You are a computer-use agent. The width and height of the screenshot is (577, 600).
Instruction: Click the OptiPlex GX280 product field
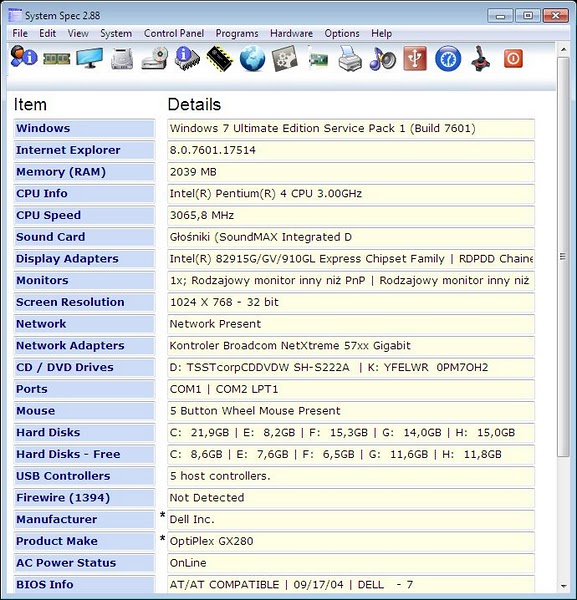click(351, 541)
